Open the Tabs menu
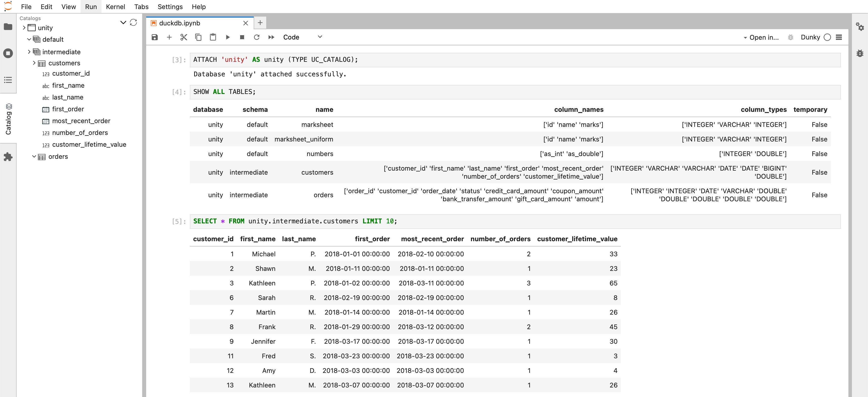868x397 pixels. tap(141, 7)
